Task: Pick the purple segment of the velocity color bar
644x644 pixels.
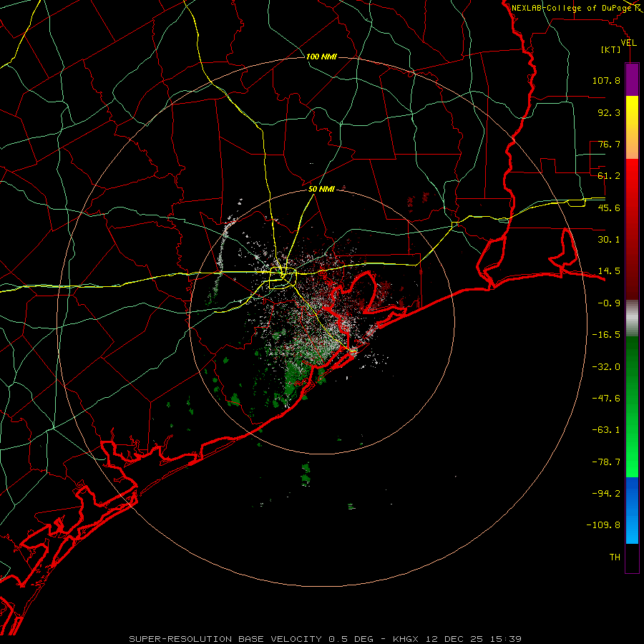Action: (x=632, y=79)
